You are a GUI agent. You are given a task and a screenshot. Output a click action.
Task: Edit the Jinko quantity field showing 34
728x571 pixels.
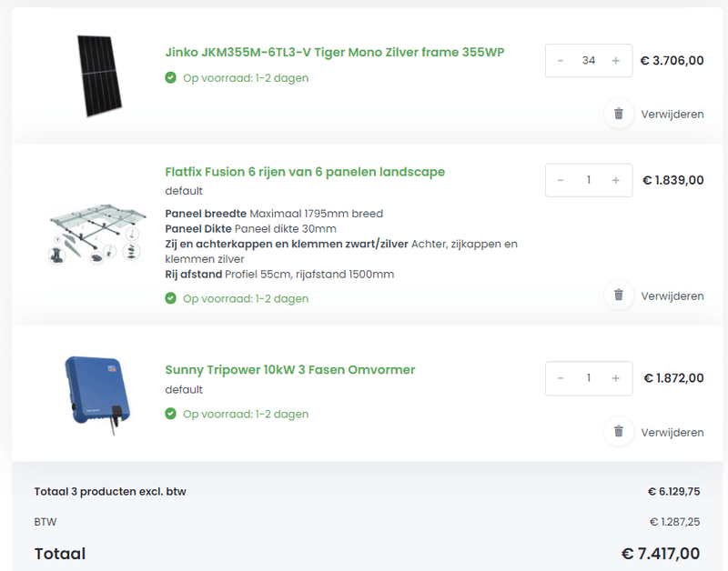coord(589,61)
